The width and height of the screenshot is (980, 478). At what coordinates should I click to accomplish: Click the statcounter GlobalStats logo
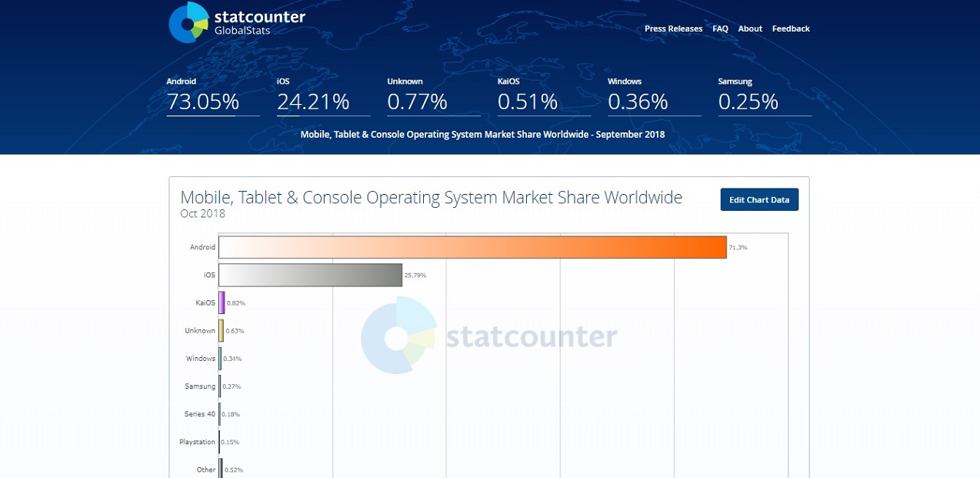coord(237,22)
